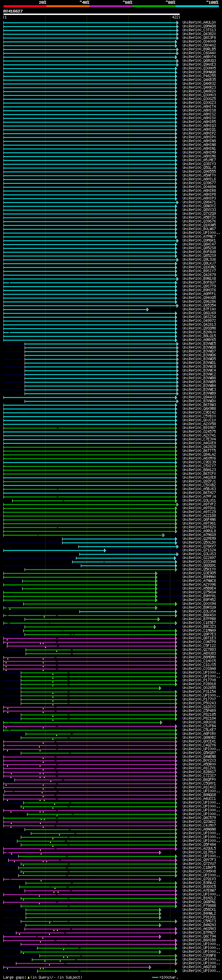This screenshot has width=222, height=980.
Task: Select the UniRef100_Q2PEM9 label
Action: pyautogui.click(x=199, y=539)
